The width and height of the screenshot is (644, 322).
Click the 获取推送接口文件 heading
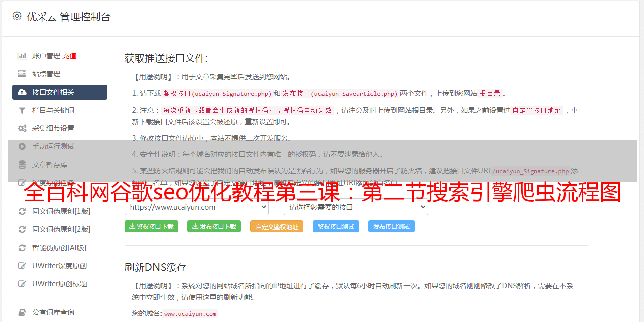[166, 58]
